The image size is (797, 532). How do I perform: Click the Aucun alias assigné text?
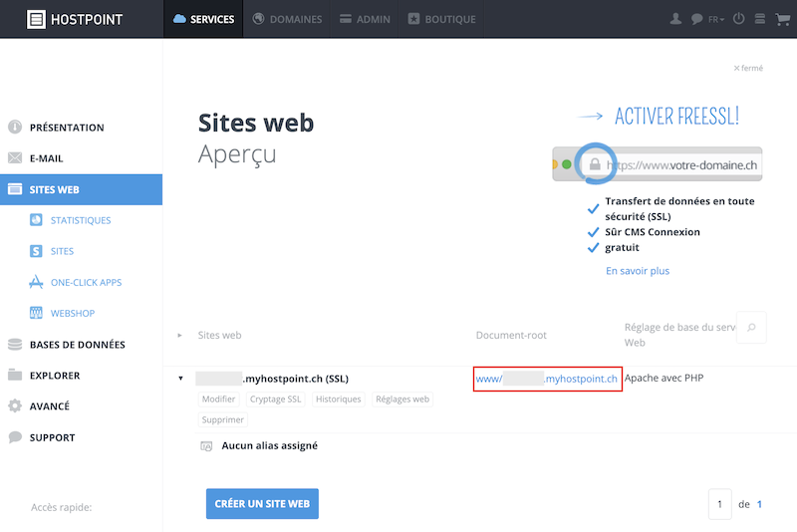click(269, 445)
